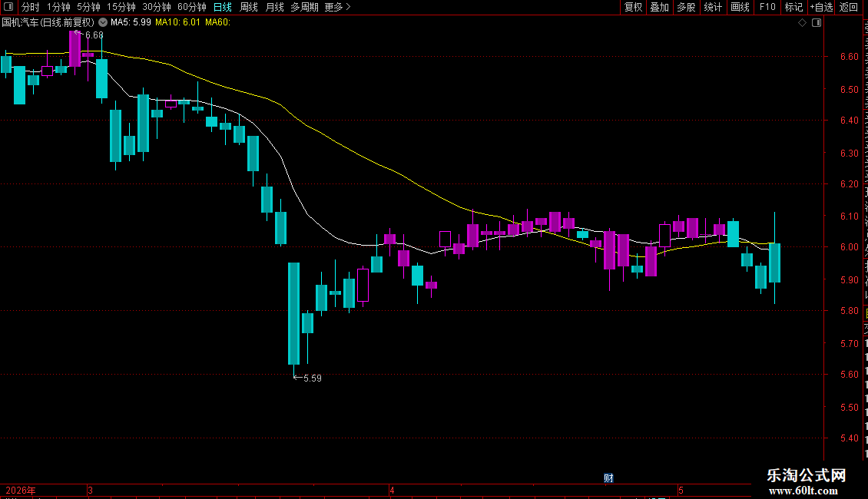
Task: Click 返回 to go back
Action: (849, 7)
